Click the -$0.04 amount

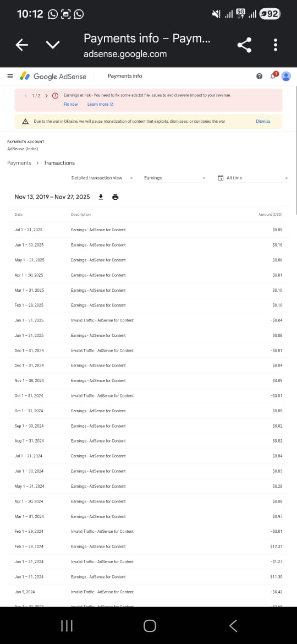click(x=277, y=320)
